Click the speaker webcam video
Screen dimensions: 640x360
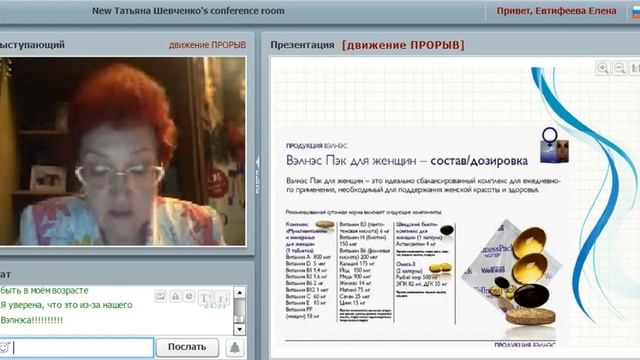tap(122, 151)
